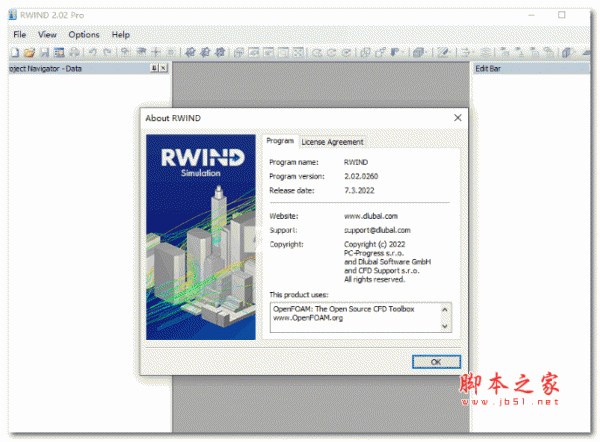Pin the Project Navigator panel

pyautogui.click(x=154, y=68)
